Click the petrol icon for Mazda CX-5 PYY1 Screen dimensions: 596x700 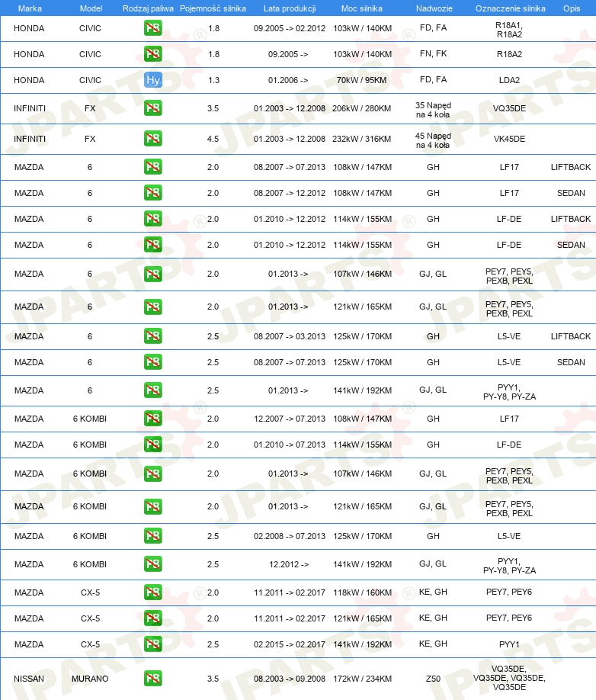[x=152, y=644]
